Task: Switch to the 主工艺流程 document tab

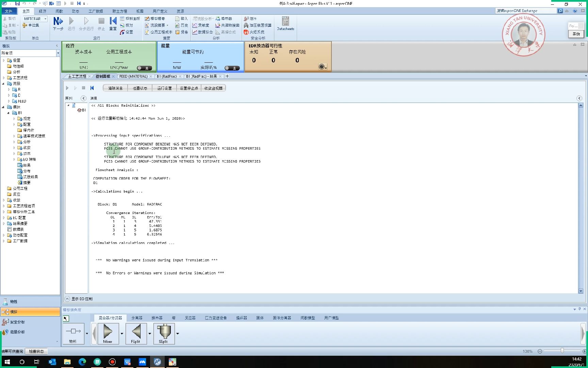Action: (77, 76)
